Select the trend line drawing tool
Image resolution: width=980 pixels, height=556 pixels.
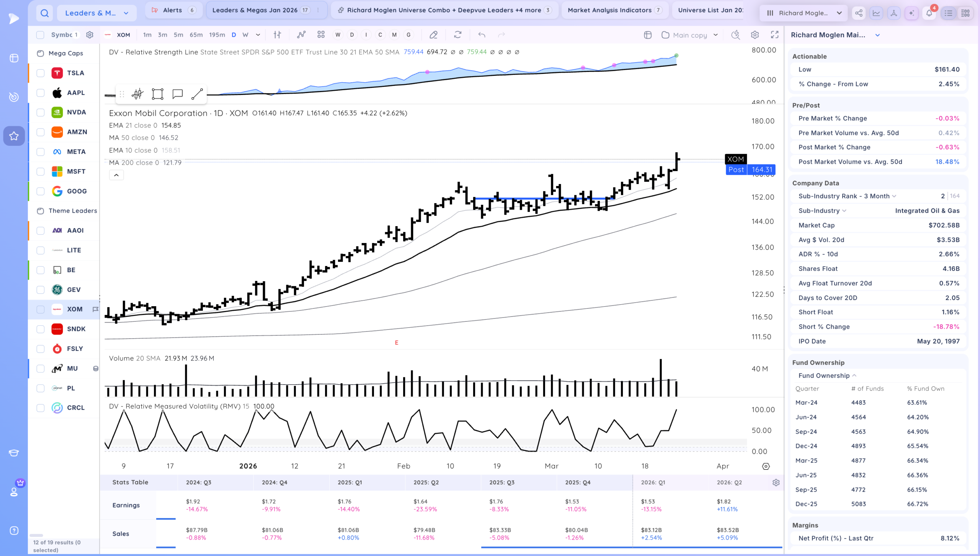click(x=197, y=94)
